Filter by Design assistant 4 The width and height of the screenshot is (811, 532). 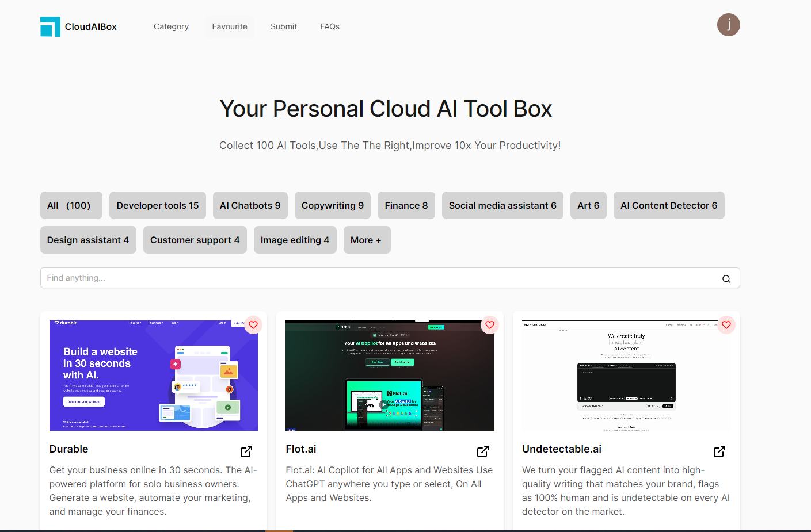(88, 240)
